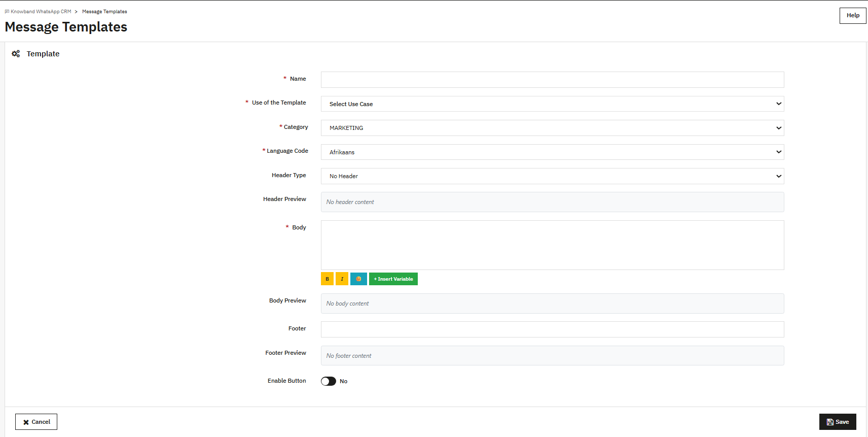Click inside the Body text area
Image resolution: width=868 pixels, height=437 pixels.
(x=552, y=245)
